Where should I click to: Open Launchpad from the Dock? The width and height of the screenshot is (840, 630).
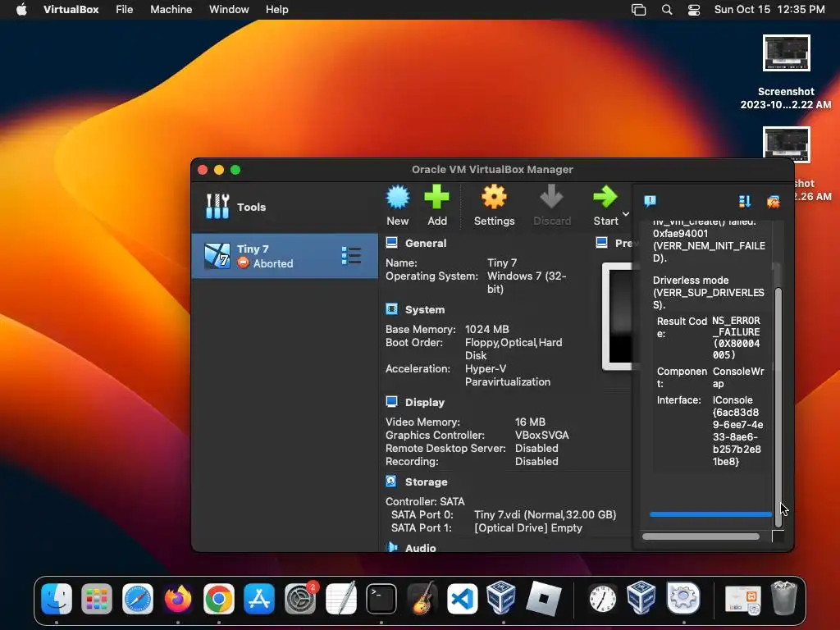pyautogui.click(x=97, y=598)
